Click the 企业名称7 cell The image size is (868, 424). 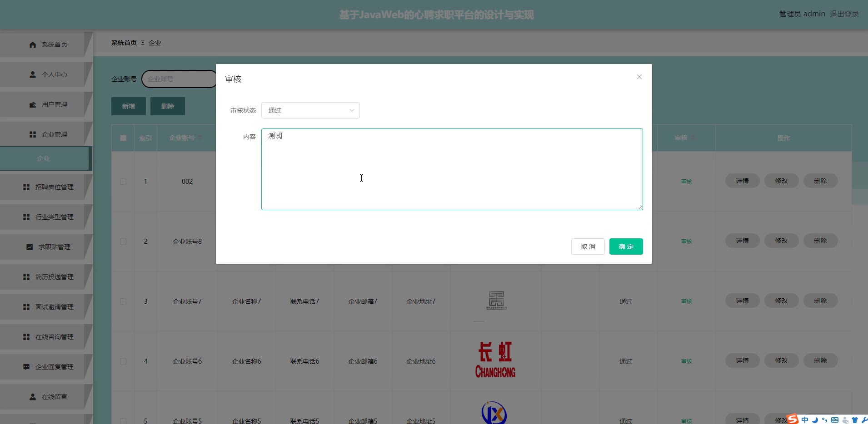pos(247,301)
